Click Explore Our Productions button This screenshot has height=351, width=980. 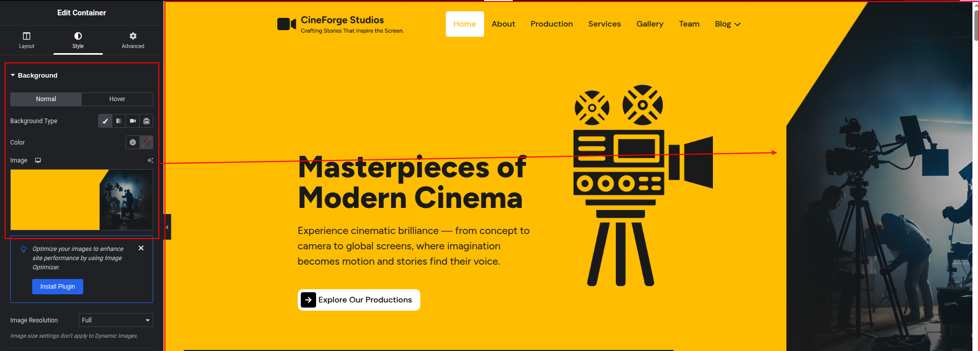358,300
